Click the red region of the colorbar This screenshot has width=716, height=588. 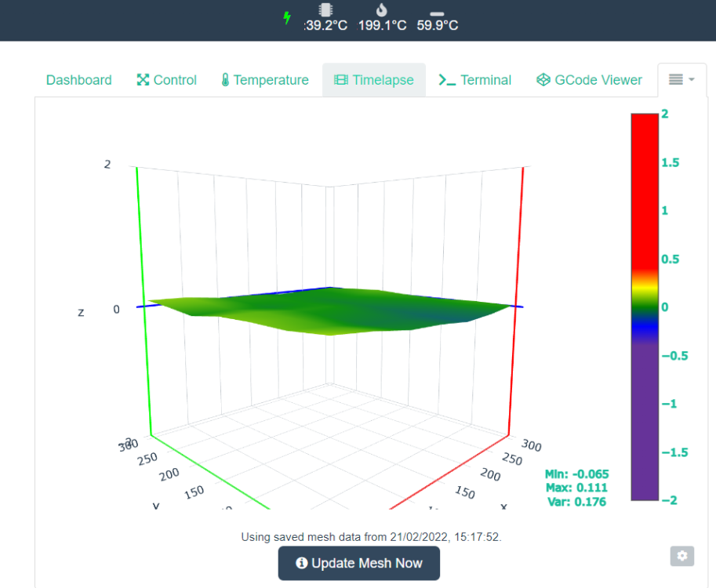(645, 192)
